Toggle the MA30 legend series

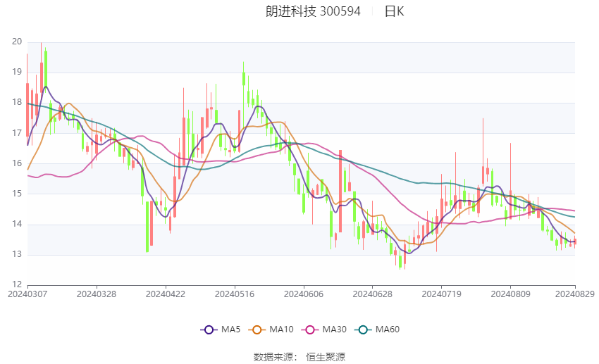[324, 330]
